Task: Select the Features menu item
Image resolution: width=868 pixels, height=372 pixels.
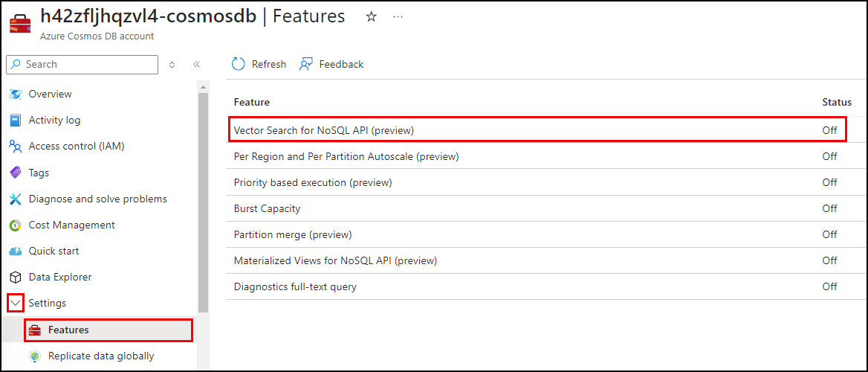Action: coord(108,330)
